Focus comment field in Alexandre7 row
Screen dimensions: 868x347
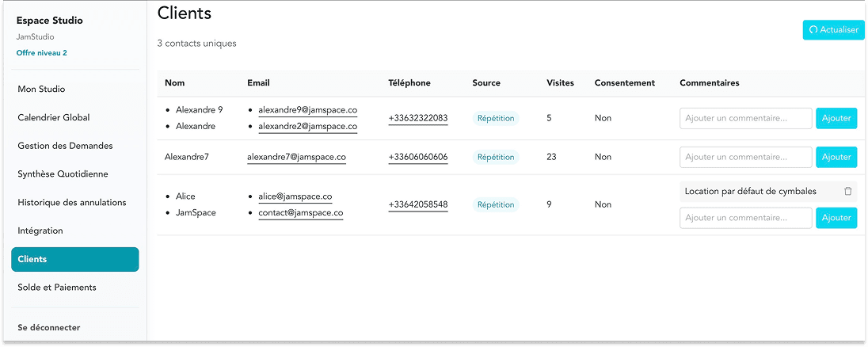(x=746, y=157)
